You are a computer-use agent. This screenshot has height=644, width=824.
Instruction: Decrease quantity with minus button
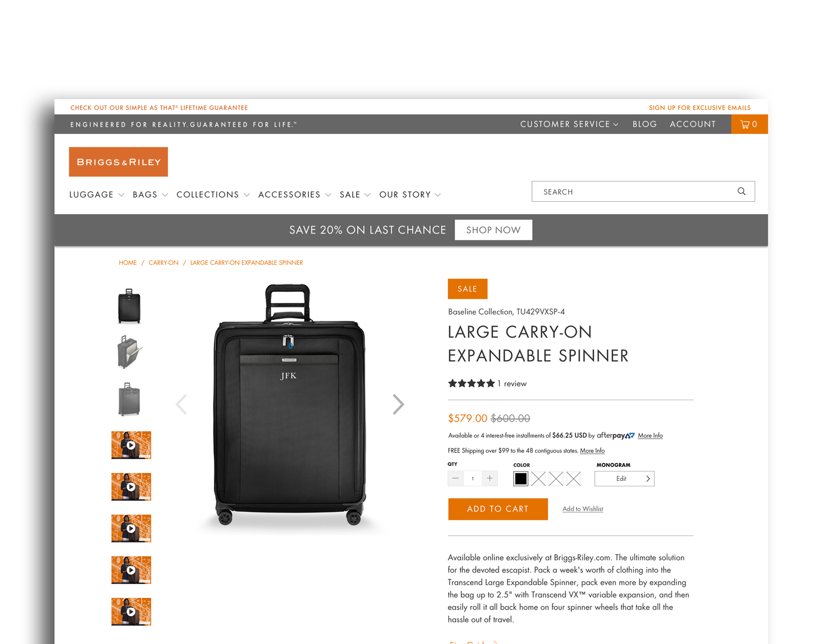[455, 478]
